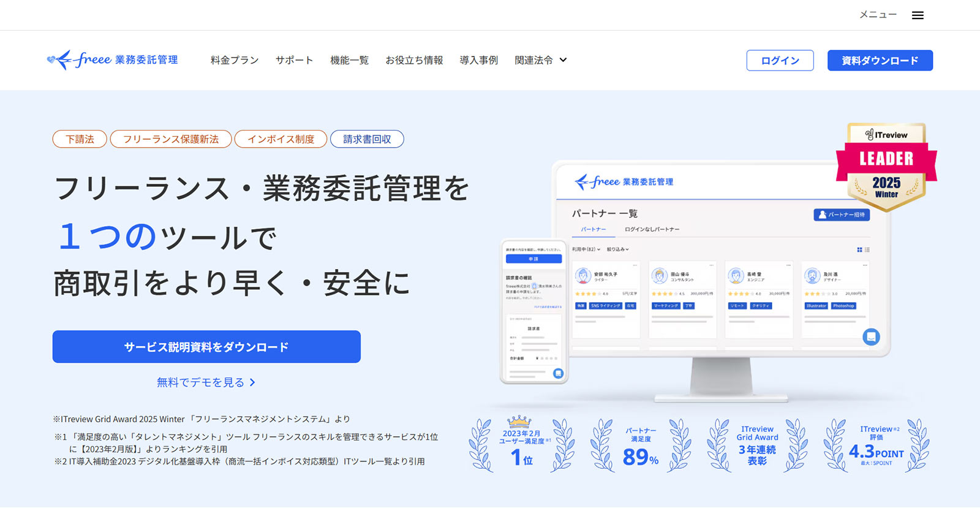Viewport: 980px width, 508px height.
Task: Click サービス説明資料をダウンロード button
Action: coord(206,347)
